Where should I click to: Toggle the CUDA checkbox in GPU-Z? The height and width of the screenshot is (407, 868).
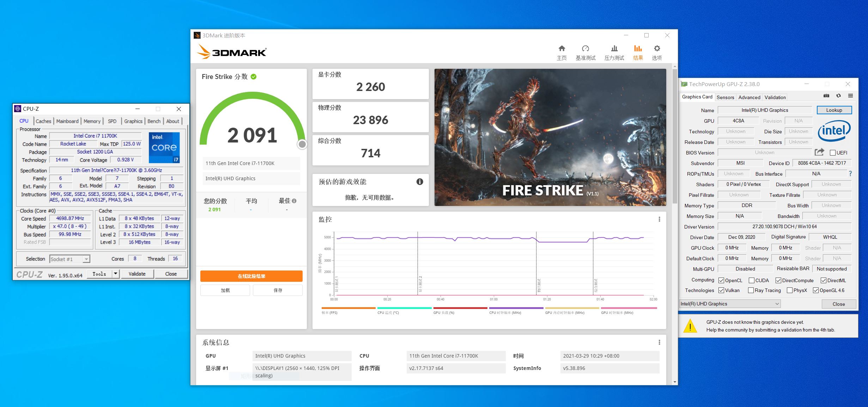[751, 280]
